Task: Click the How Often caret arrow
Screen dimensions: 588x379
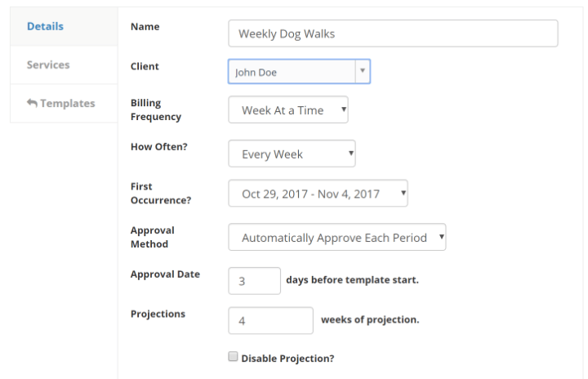Action: tap(350, 153)
